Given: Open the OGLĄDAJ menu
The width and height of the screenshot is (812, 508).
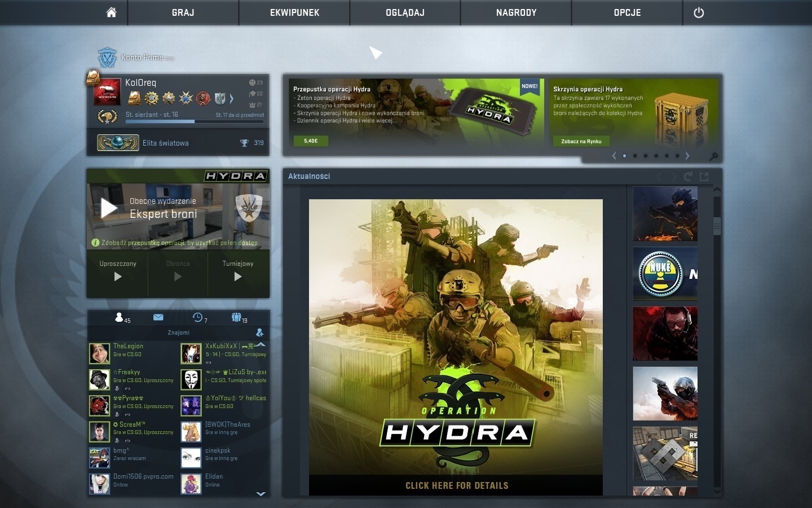Looking at the screenshot, I should coord(405,12).
